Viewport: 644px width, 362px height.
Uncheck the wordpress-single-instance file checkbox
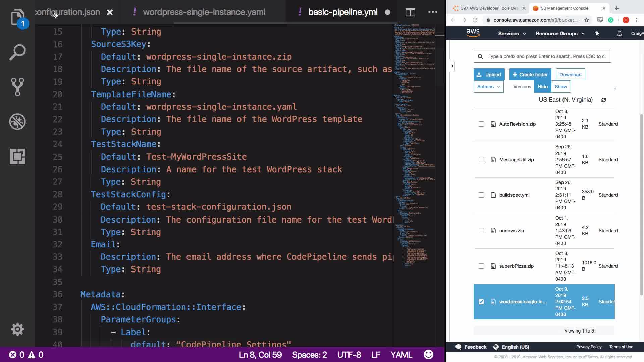(x=481, y=302)
